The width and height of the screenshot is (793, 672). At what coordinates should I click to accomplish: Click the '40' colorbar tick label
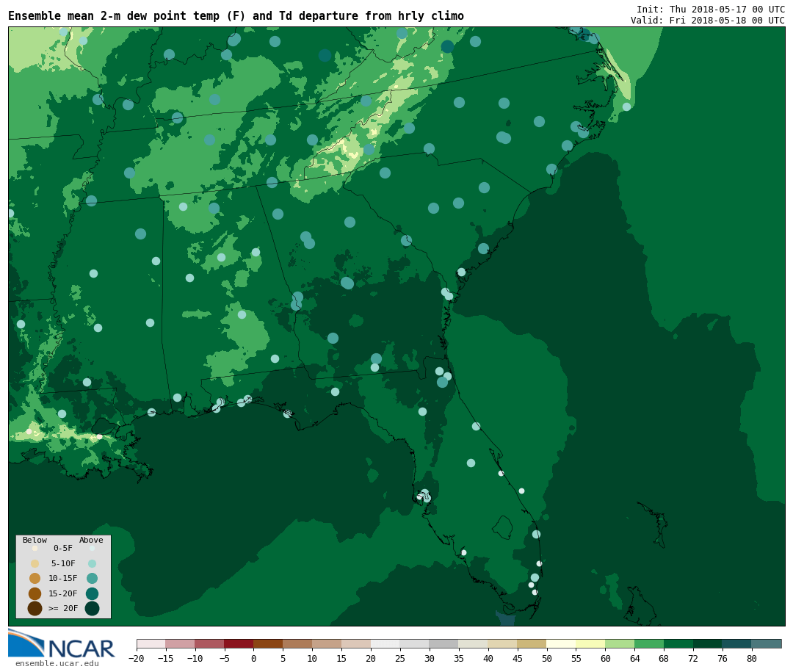click(488, 658)
